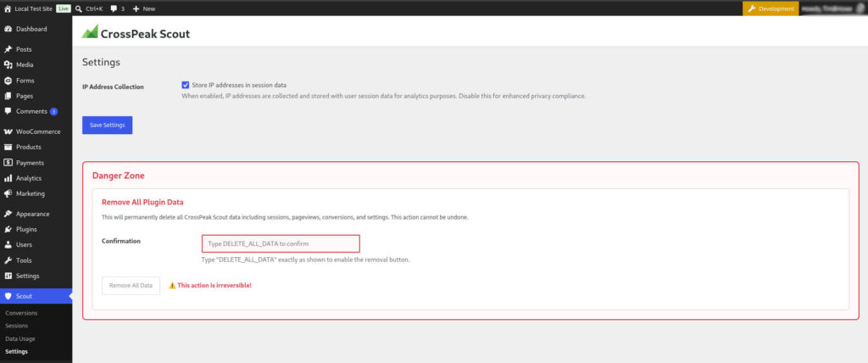Screen dimensions: 868x363
Task: Click the Forms icon in sidebar
Action: [8, 81]
